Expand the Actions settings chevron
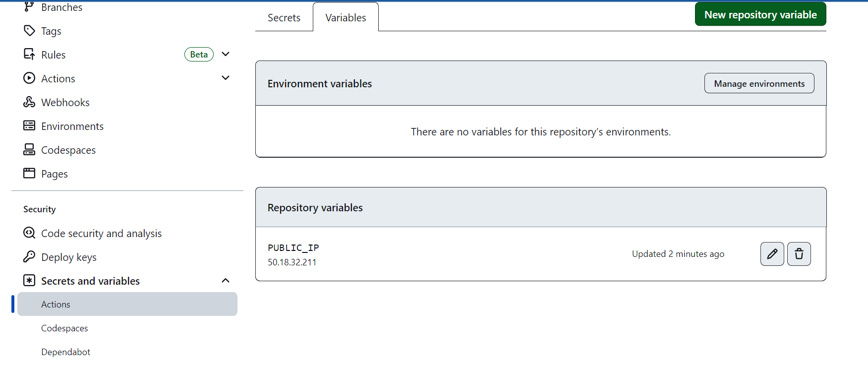 point(226,78)
